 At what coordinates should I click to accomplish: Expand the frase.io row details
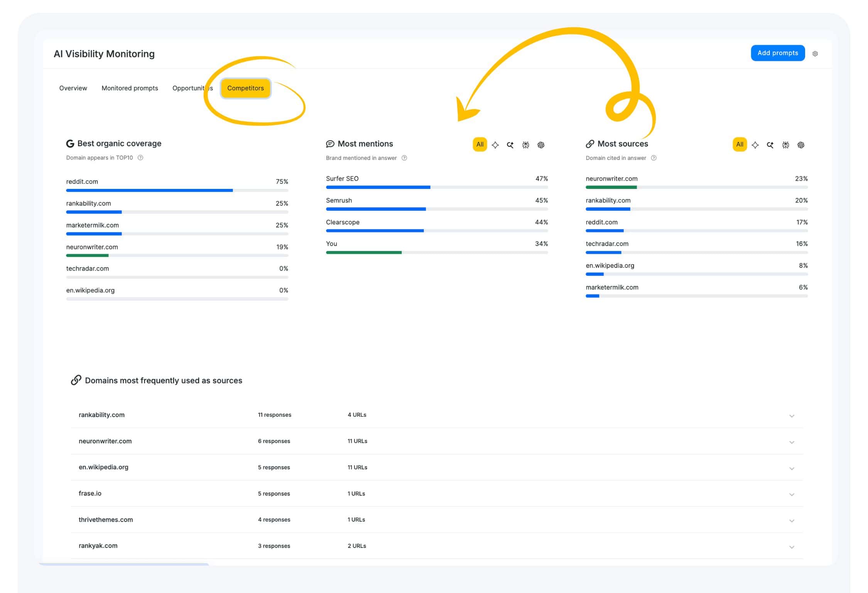coord(792,494)
